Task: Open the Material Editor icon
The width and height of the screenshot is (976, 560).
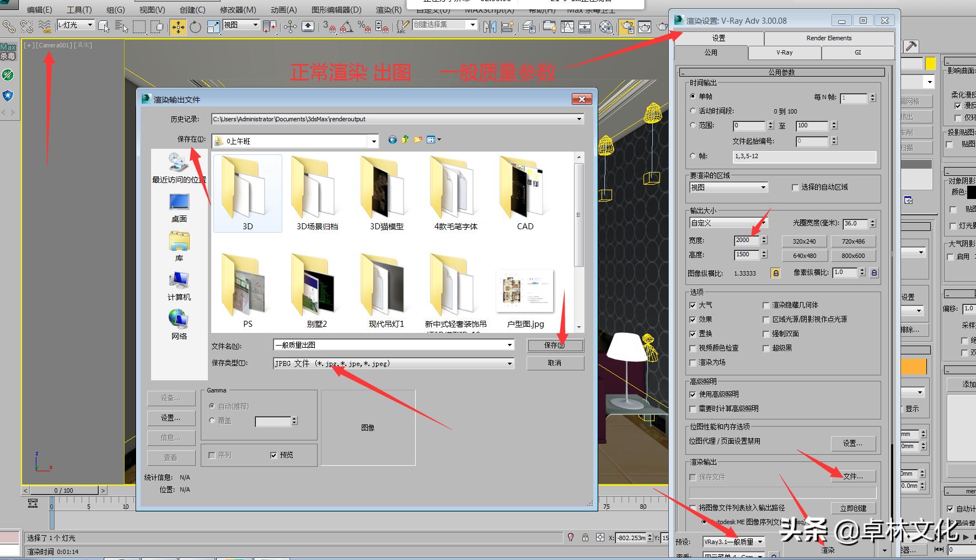Action: (x=606, y=26)
